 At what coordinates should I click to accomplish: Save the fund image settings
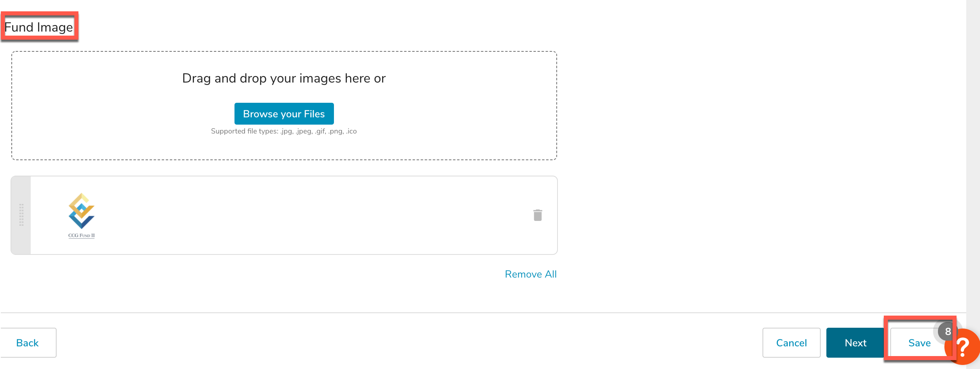(x=919, y=343)
